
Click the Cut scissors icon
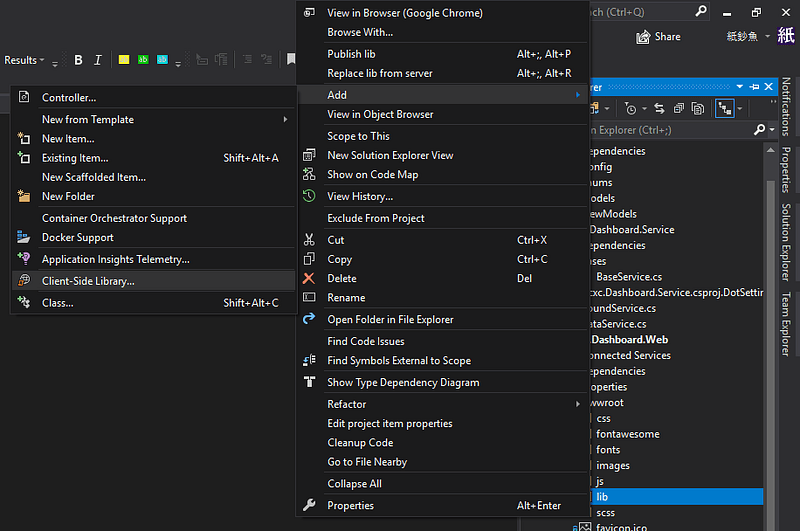click(309, 239)
